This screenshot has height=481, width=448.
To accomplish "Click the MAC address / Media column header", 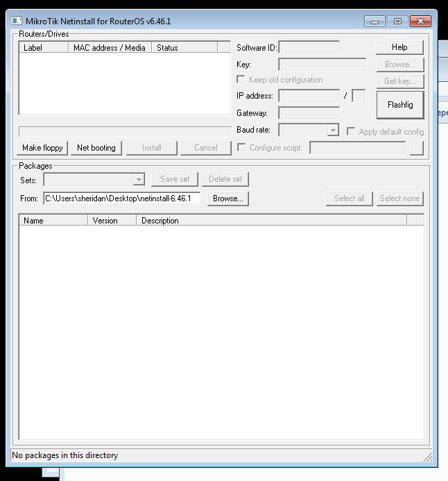I will point(110,48).
